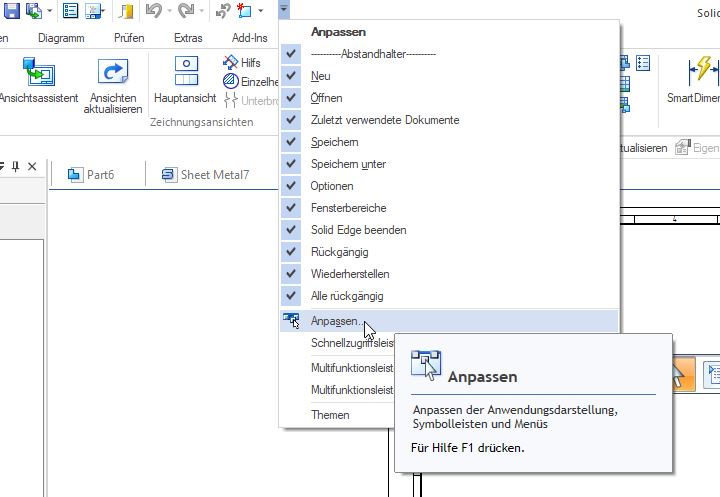Toggle the Fensterbereiche checkbox
The width and height of the screenshot is (720, 497).
tap(291, 208)
